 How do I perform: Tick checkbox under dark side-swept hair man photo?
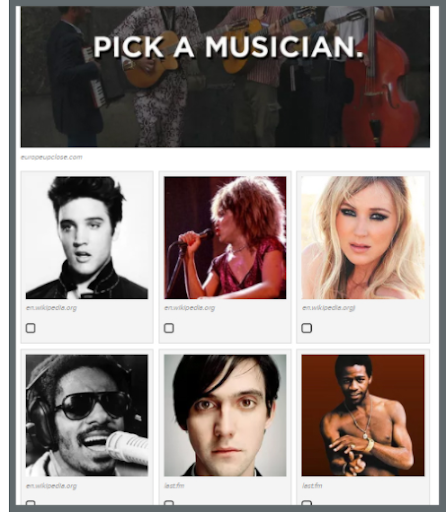click(169, 503)
